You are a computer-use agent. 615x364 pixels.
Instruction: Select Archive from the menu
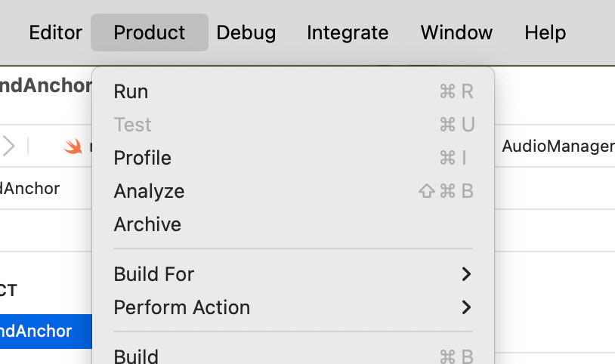point(147,224)
